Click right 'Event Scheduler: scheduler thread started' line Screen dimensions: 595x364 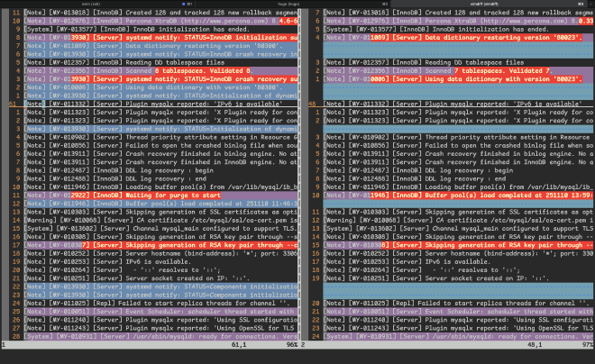coord(459,312)
